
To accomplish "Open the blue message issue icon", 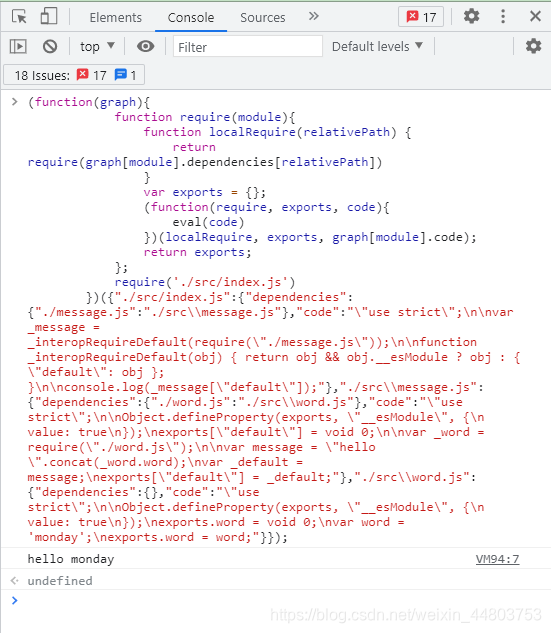I will click(x=121, y=75).
